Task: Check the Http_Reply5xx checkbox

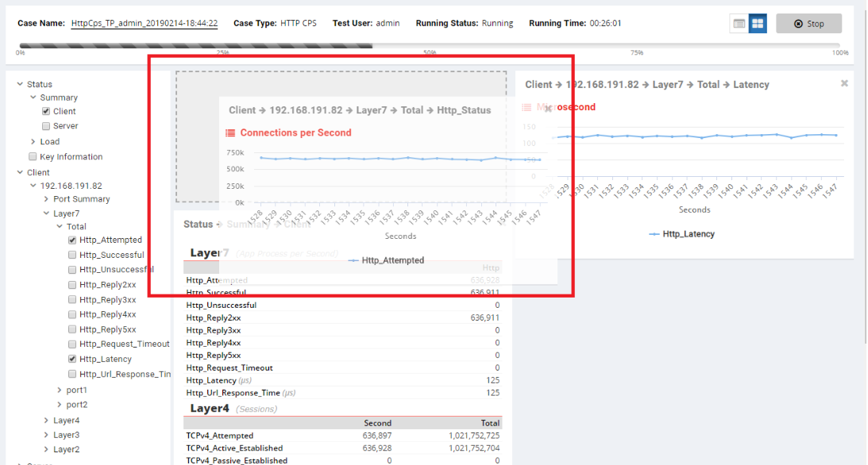Action: 72,329
